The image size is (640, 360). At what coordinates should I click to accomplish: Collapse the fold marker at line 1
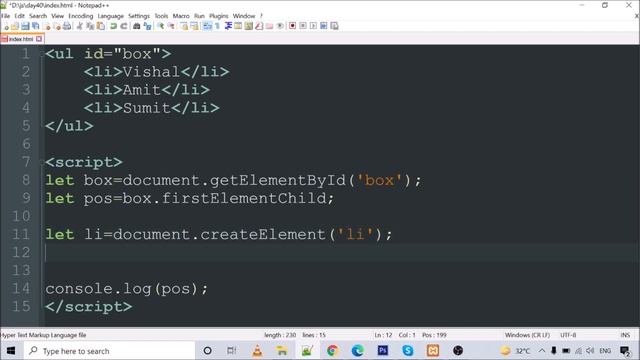[42, 54]
